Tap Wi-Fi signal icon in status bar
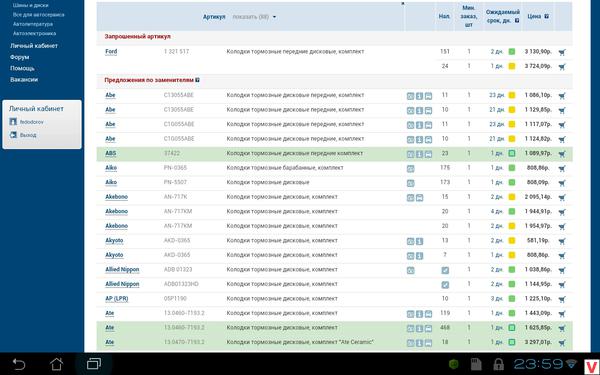Screen dimensions: 600x375 point(571,364)
